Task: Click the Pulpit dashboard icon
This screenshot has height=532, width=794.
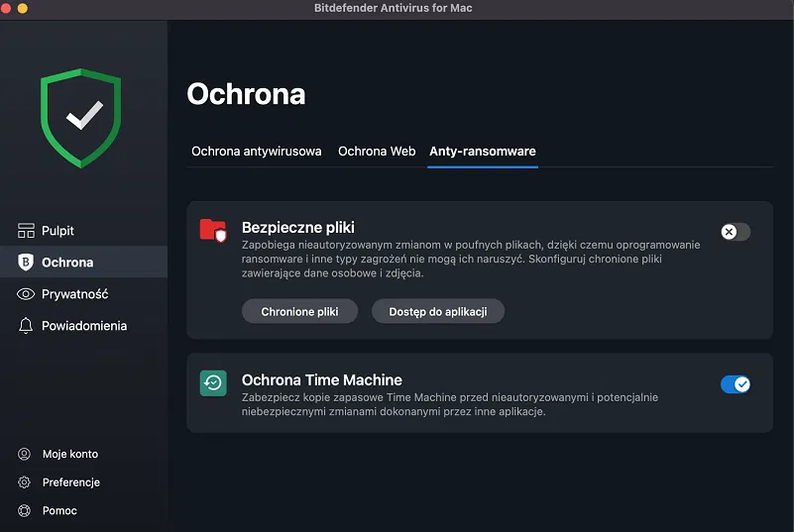Action: click(x=26, y=231)
